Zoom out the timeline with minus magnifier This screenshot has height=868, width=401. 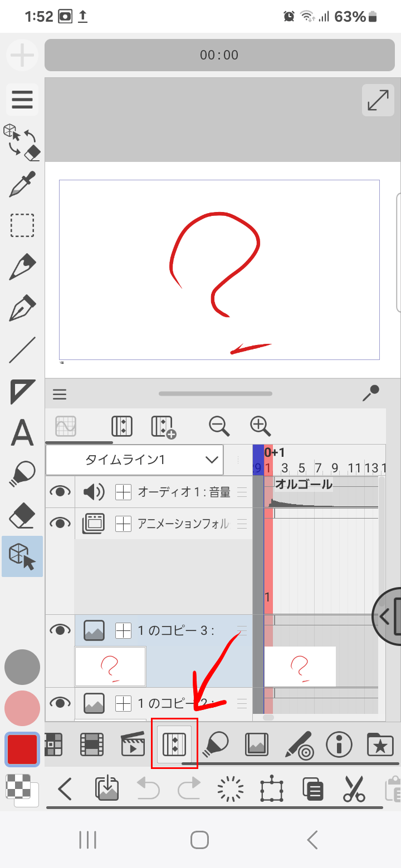[x=219, y=426]
